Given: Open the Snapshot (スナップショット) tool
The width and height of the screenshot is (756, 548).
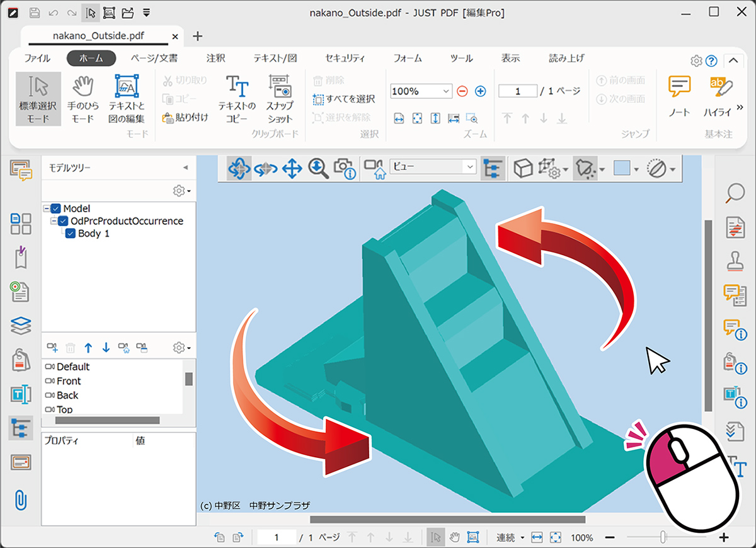Looking at the screenshot, I should click(279, 98).
